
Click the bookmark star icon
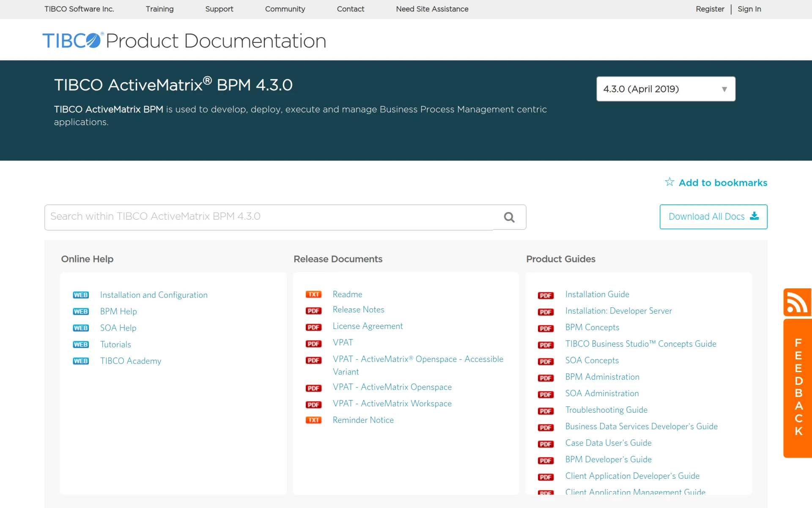[x=669, y=182]
